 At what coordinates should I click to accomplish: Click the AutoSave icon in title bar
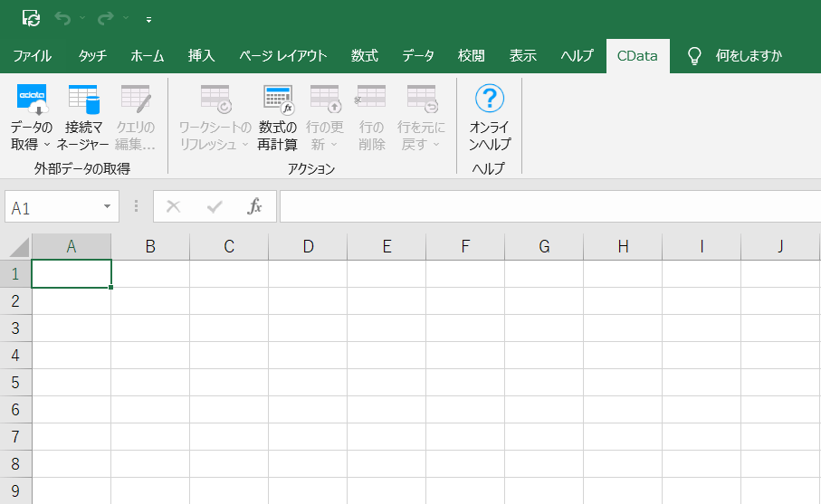tap(31, 18)
